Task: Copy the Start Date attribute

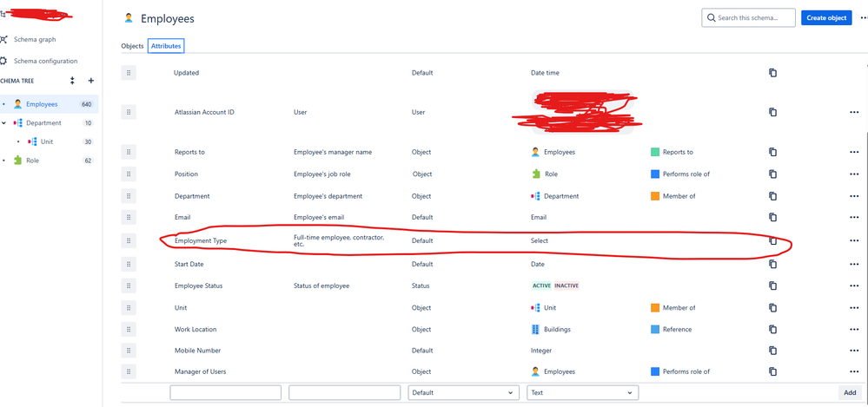Action: (772, 265)
